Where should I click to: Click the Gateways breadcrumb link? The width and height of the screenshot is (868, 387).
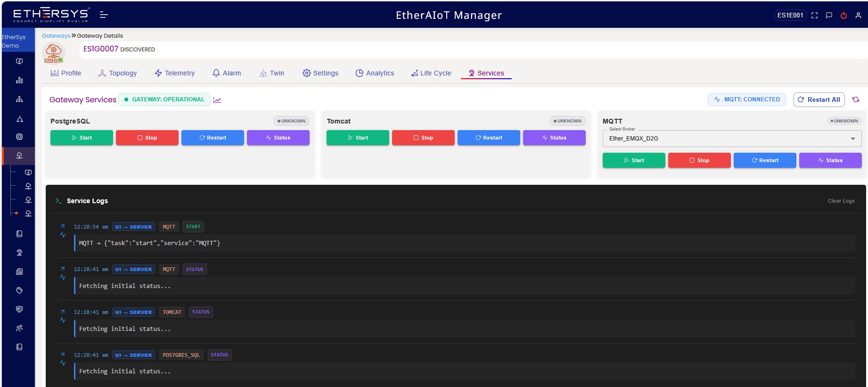(x=56, y=36)
